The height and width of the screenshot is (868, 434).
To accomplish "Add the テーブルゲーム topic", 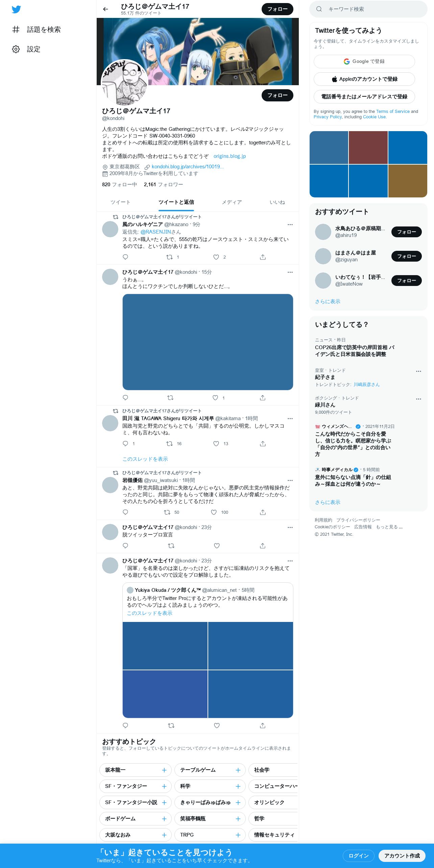I will point(238,770).
